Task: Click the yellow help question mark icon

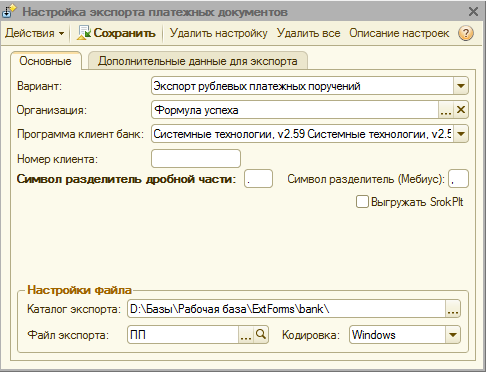Action: pos(466,33)
